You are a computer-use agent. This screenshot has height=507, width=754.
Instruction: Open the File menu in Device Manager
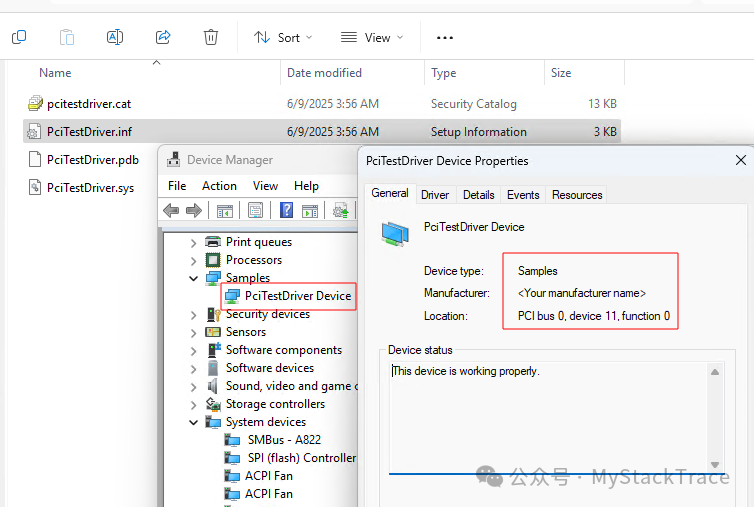click(x=177, y=186)
